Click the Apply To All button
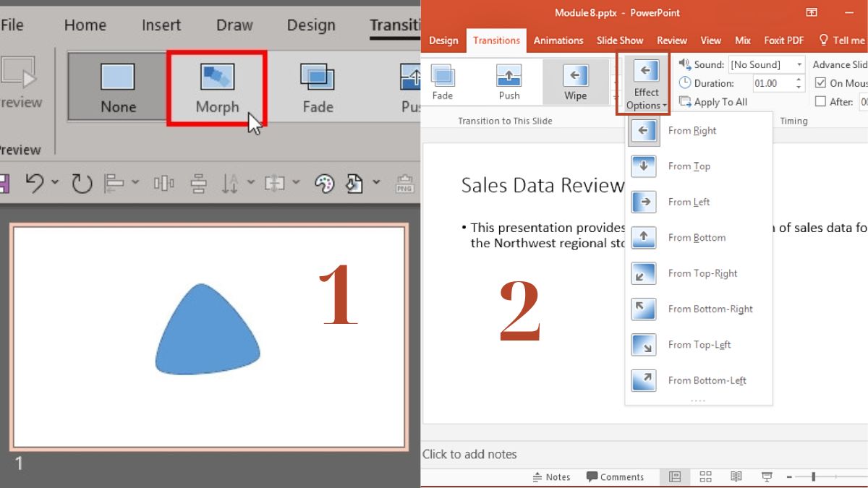 [x=713, y=102]
